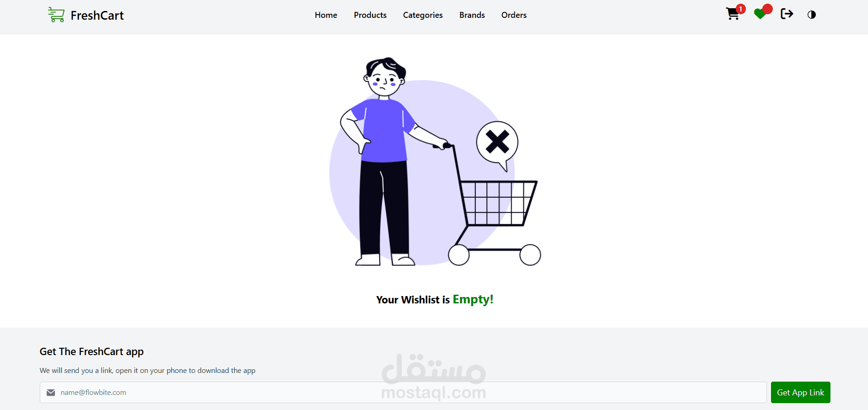Screen dimensions: 868x410
Task: Click the Get App Link button
Action: pos(800,393)
